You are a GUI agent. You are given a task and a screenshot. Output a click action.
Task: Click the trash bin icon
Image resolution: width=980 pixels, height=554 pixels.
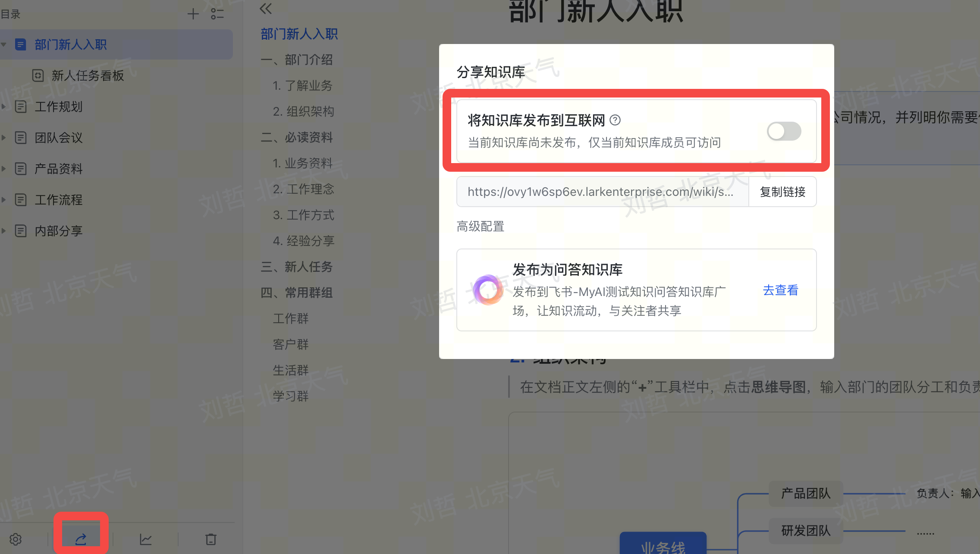(211, 539)
